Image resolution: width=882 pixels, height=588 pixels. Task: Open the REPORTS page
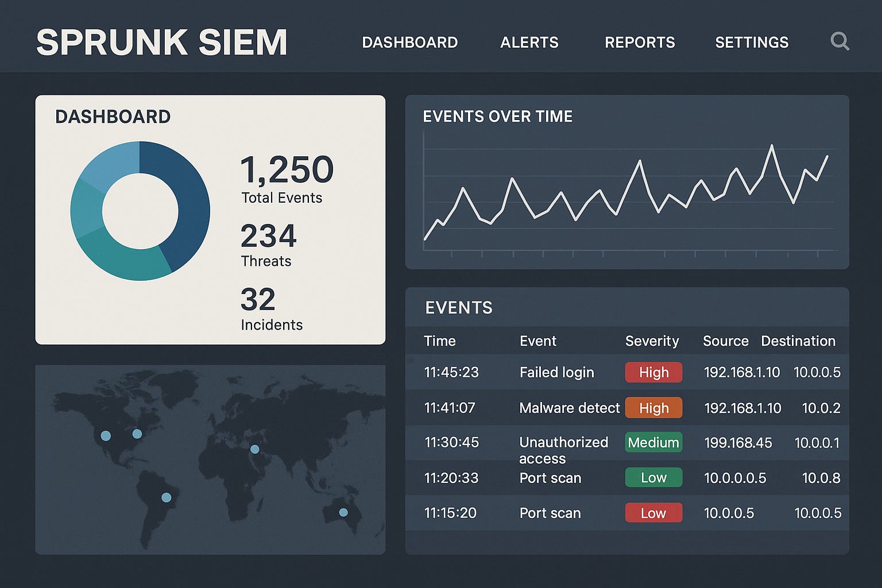pyautogui.click(x=640, y=42)
